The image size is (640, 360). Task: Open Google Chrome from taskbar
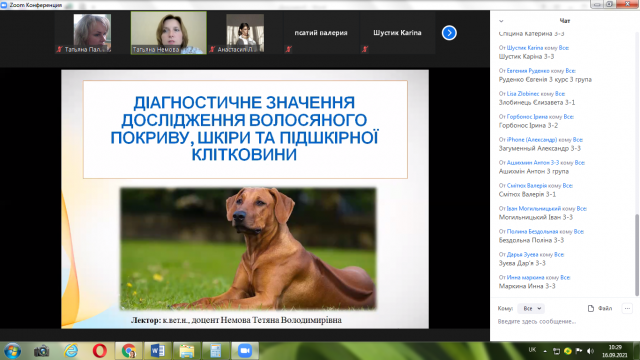[x=129, y=351]
